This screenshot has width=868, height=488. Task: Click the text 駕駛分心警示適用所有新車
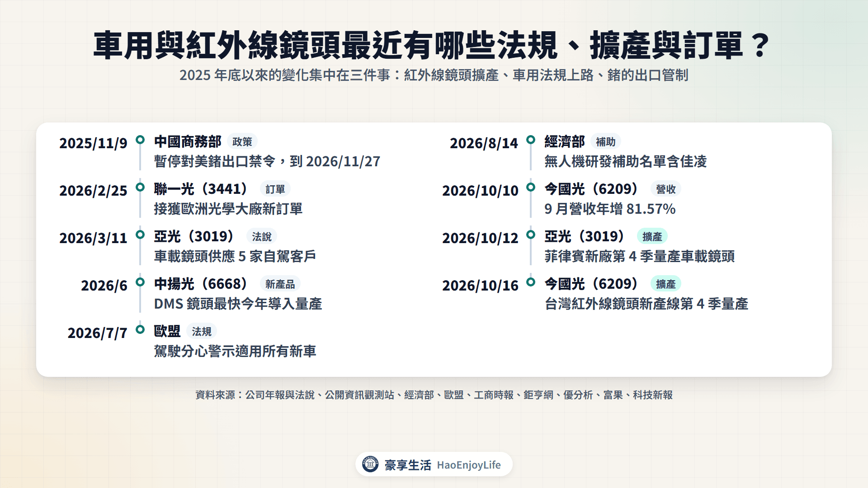235,351
